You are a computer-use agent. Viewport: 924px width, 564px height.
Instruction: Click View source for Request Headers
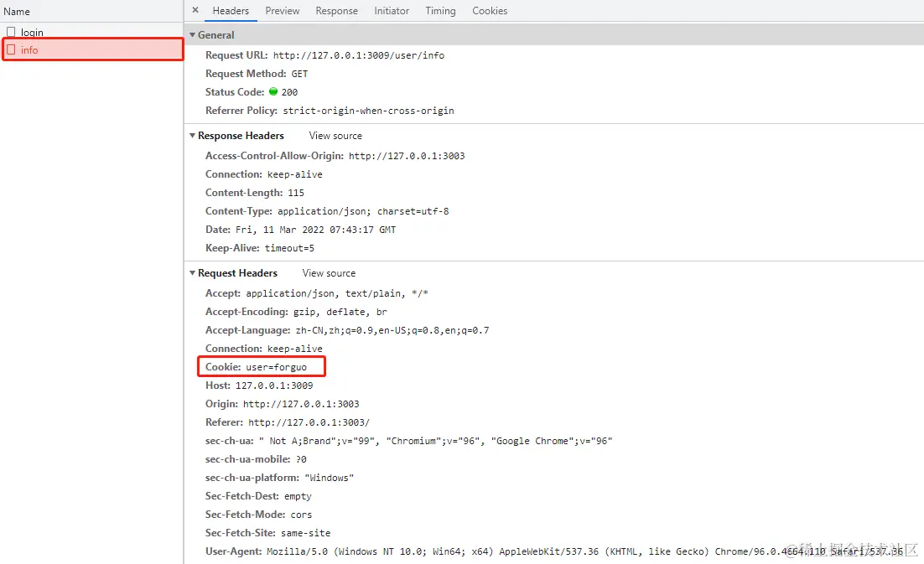329,273
